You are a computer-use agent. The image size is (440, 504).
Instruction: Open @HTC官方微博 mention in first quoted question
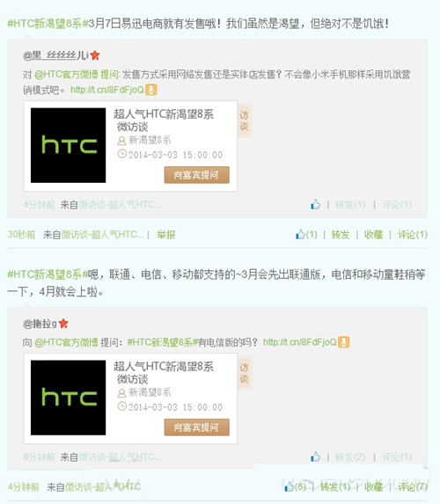(66, 75)
